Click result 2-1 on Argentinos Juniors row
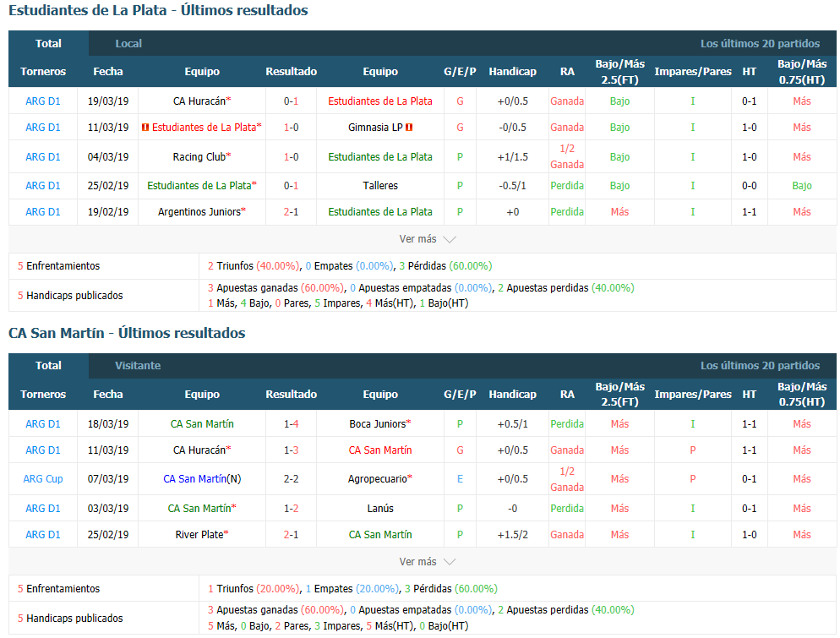This screenshot has height=638, width=840. 291,212
